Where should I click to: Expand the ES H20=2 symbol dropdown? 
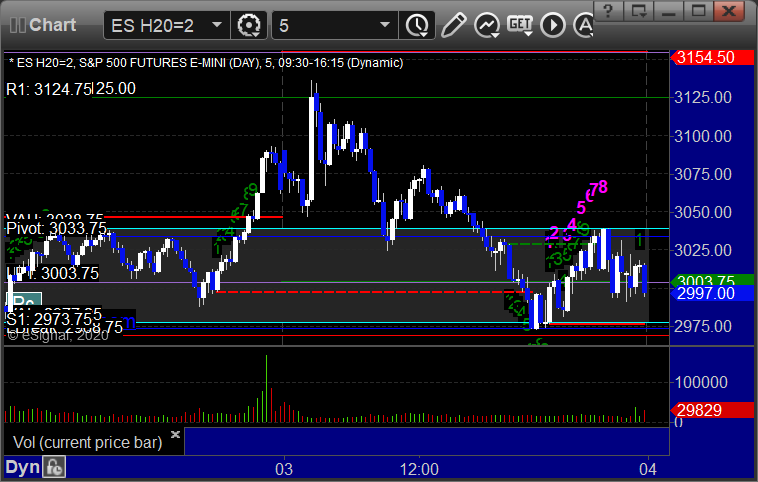(x=217, y=25)
